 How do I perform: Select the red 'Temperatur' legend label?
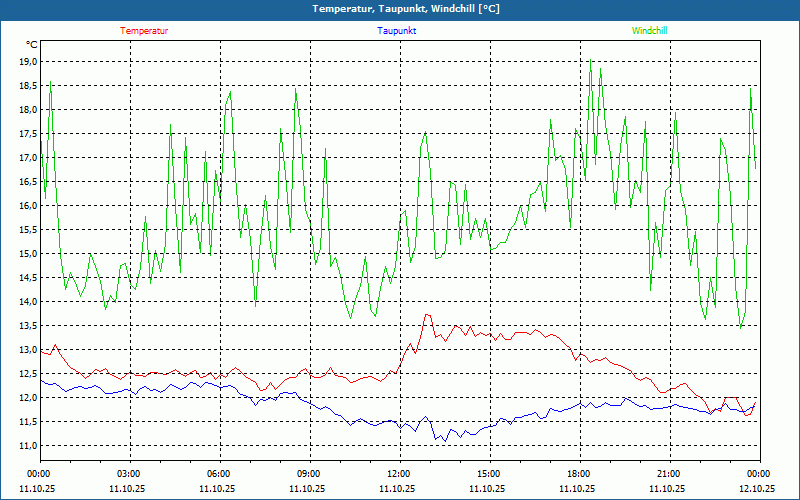[x=144, y=31]
